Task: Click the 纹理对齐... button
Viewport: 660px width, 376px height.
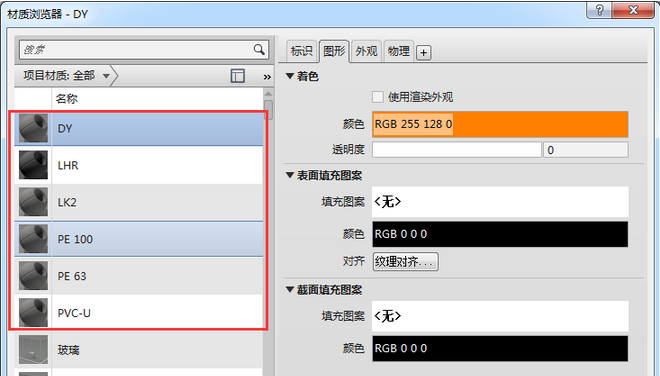Action: pyautogui.click(x=405, y=261)
